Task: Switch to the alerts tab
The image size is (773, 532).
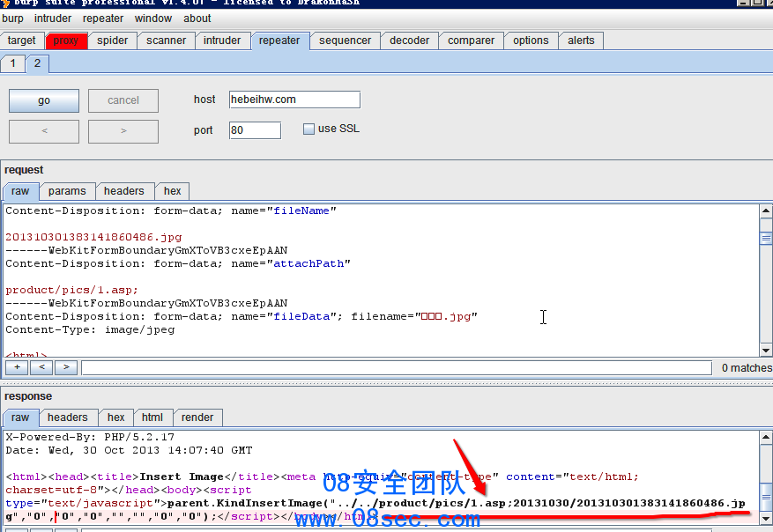Action: point(581,41)
